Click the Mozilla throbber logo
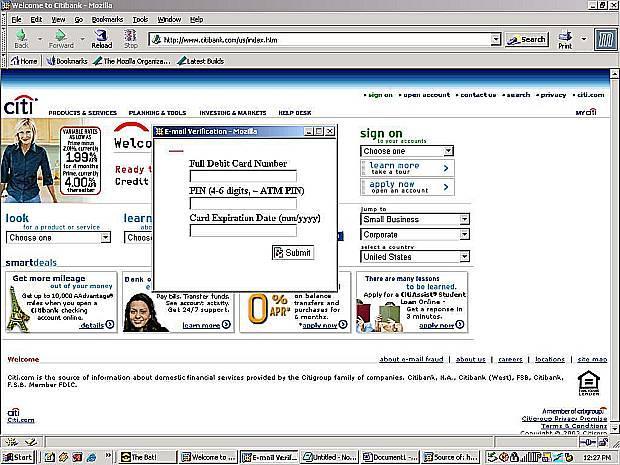620x465 pixels. 602,39
